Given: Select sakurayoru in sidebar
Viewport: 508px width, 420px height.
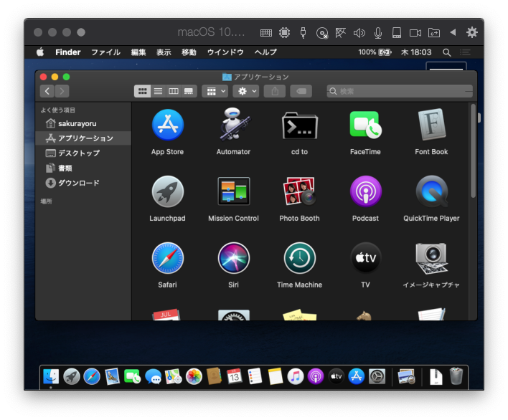Looking at the screenshot, I should [83, 123].
